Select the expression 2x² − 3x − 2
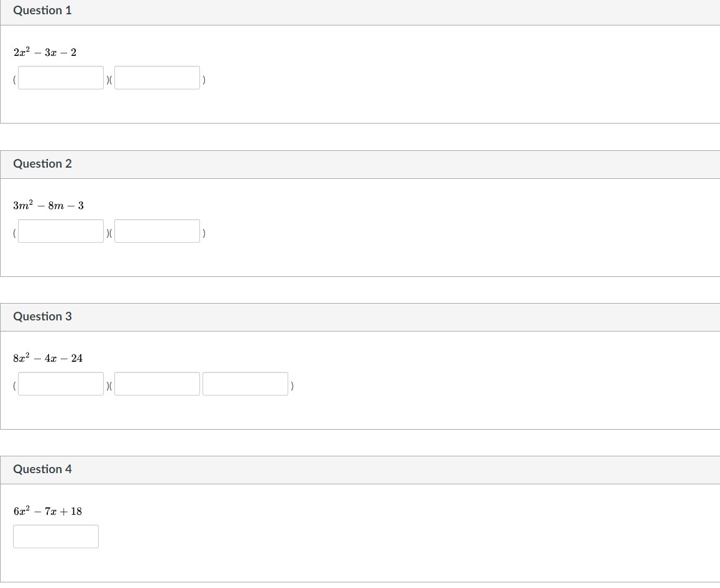Screen dimensions: 720x588 (45, 52)
